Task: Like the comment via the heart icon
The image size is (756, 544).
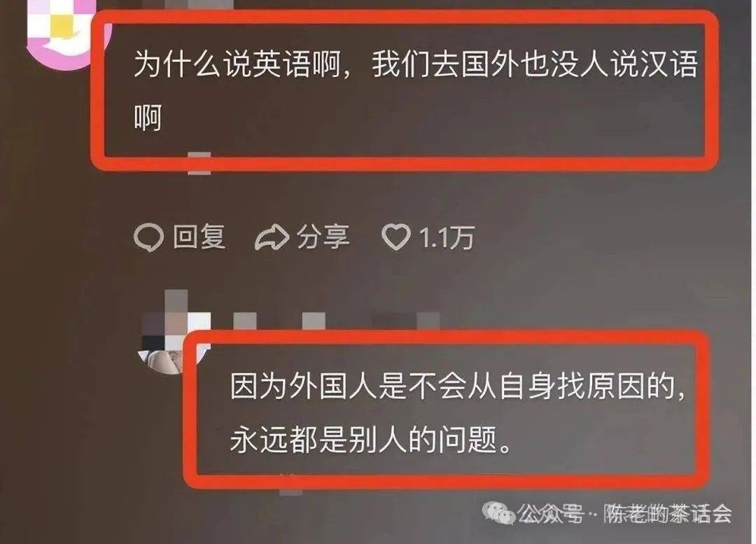Action: click(395, 237)
